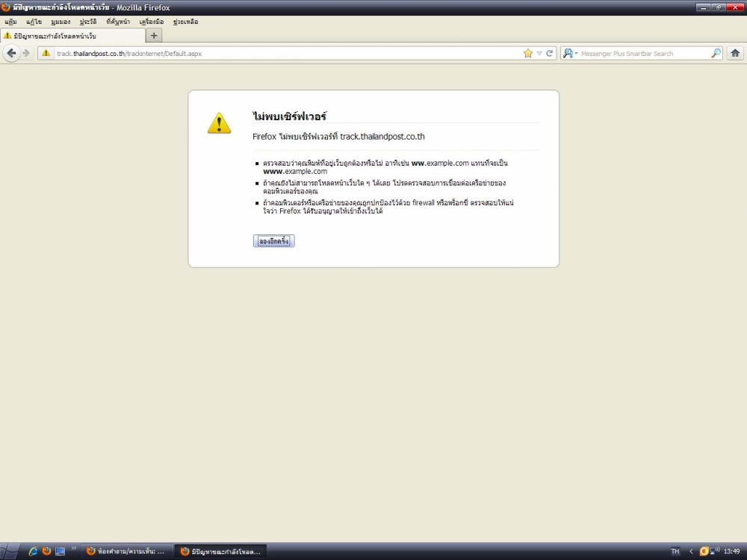The image size is (747, 560).
Task: Open the ช่วยเหลือ (Help) menu
Action: (185, 22)
